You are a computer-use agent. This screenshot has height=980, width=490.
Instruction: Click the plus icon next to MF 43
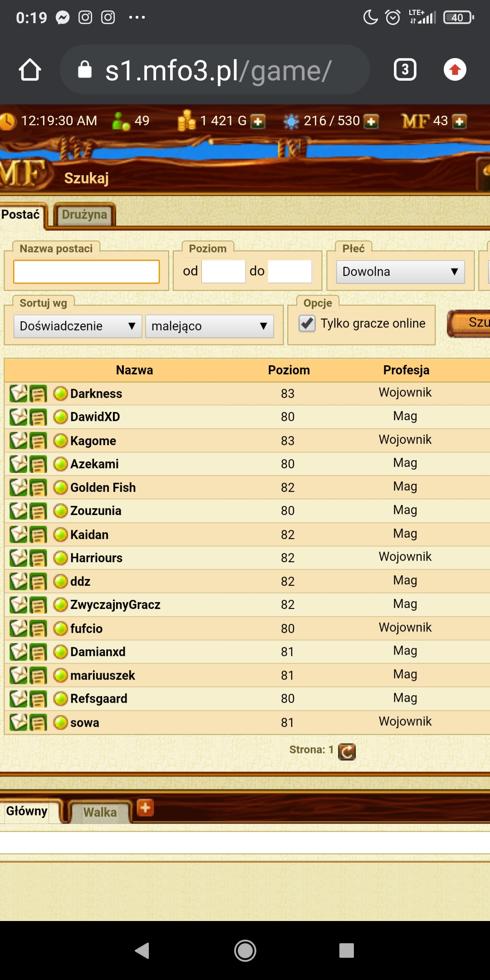tap(459, 122)
